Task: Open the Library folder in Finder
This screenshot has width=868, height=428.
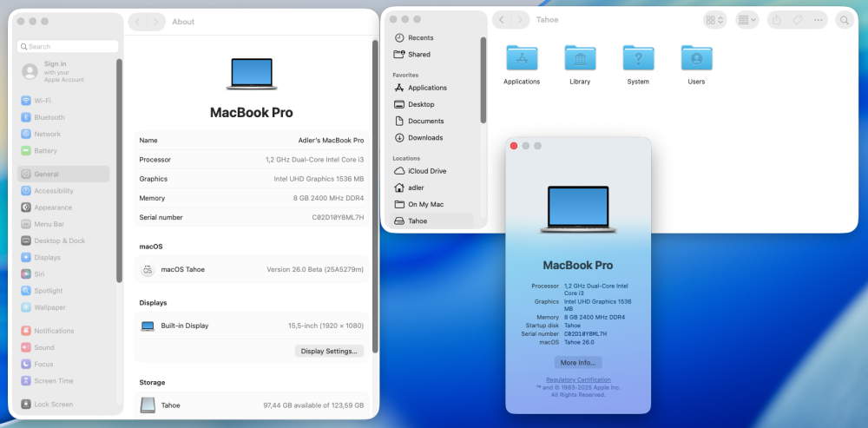Action: point(580,65)
